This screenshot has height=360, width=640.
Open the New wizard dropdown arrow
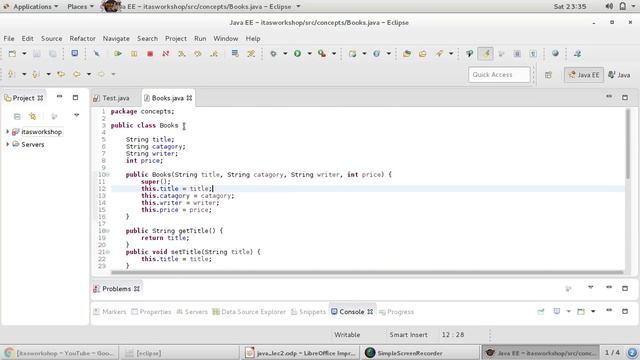pyautogui.click(x=24, y=53)
